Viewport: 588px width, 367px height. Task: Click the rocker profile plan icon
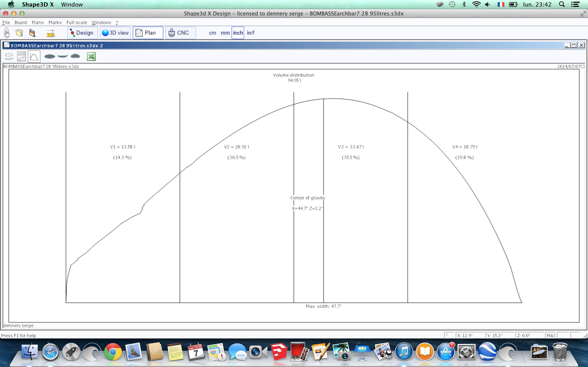click(63, 56)
